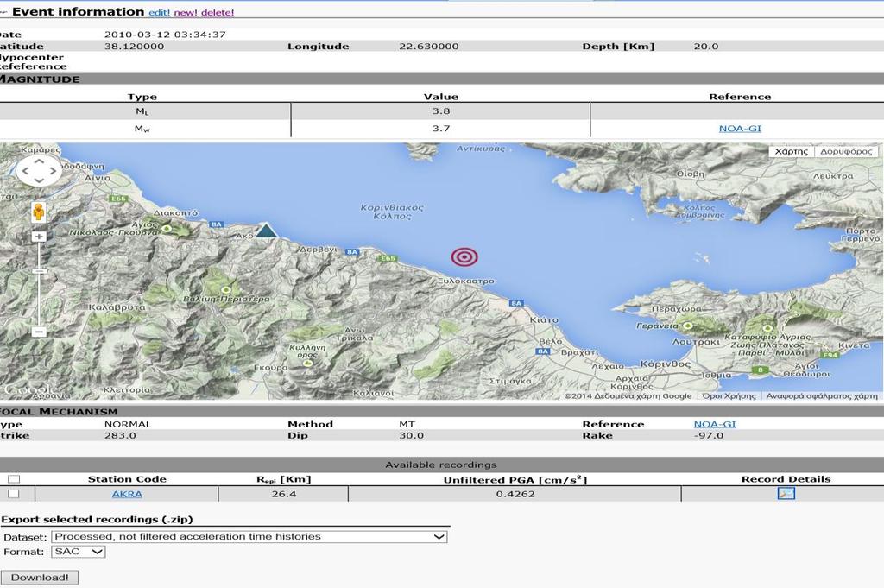The width and height of the screenshot is (884, 588).
Task: Open the map Όροι Χρήσης link
Action: coord(729,395)
